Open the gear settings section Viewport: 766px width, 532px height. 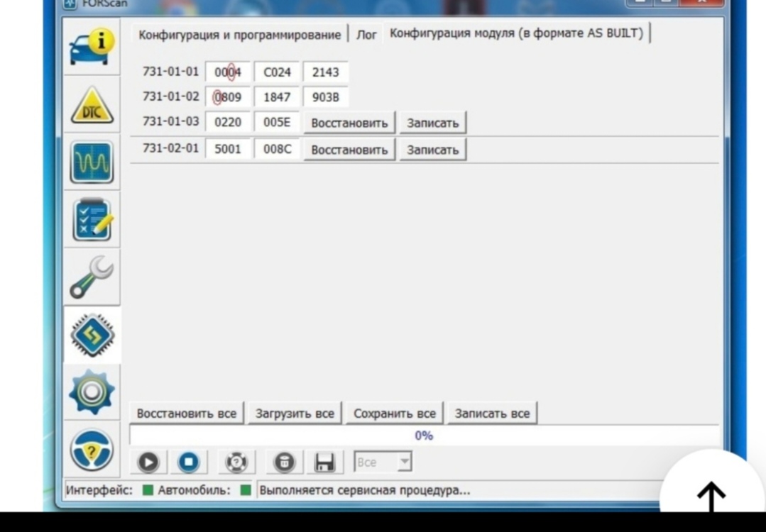[x=92, y=392]
